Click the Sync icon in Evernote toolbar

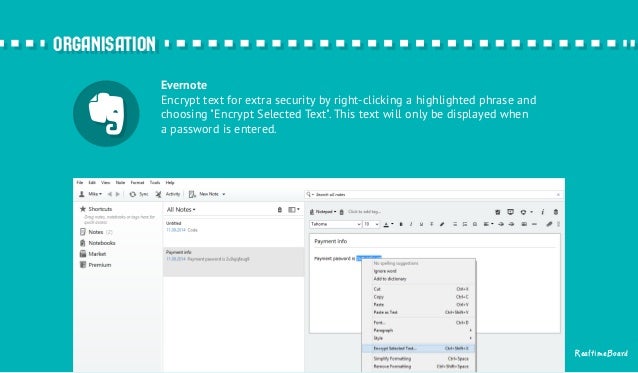tap(133, 194)
